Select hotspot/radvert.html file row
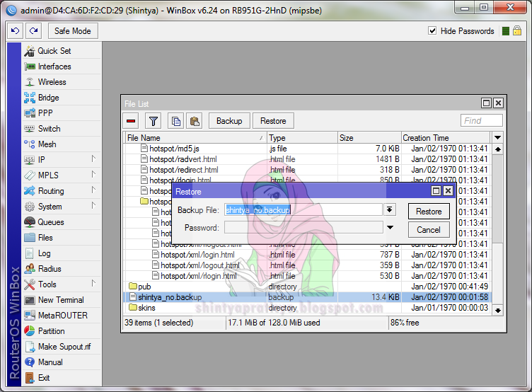Image resolution: width=532 pixels, height=392 pixels. pos(308,159)
